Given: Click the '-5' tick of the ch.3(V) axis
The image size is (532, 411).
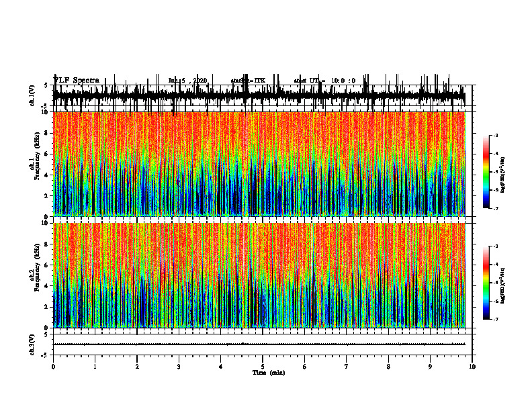Looking at the screenshot, I should pyautogui.click(x=46, y=355).
